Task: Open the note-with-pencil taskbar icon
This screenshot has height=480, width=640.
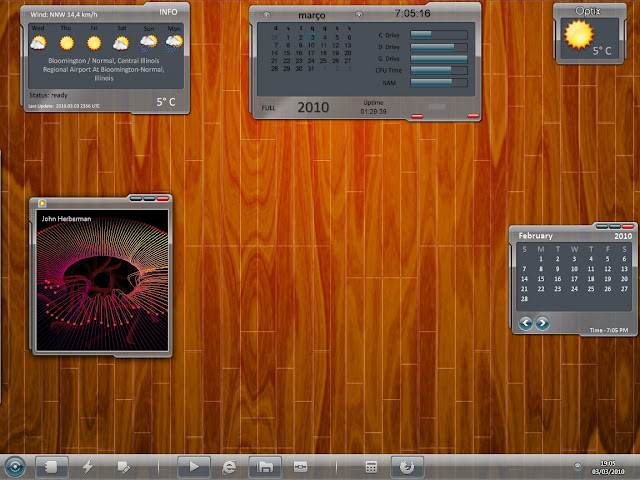Action: click(123, 467)
